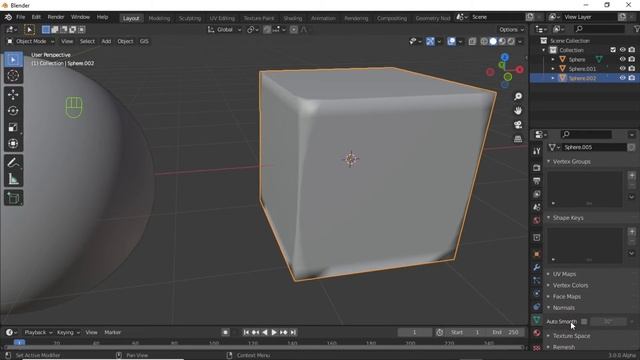Expand the Vertex Colors panel
The image size is (640, 360).
coord(570,285)
